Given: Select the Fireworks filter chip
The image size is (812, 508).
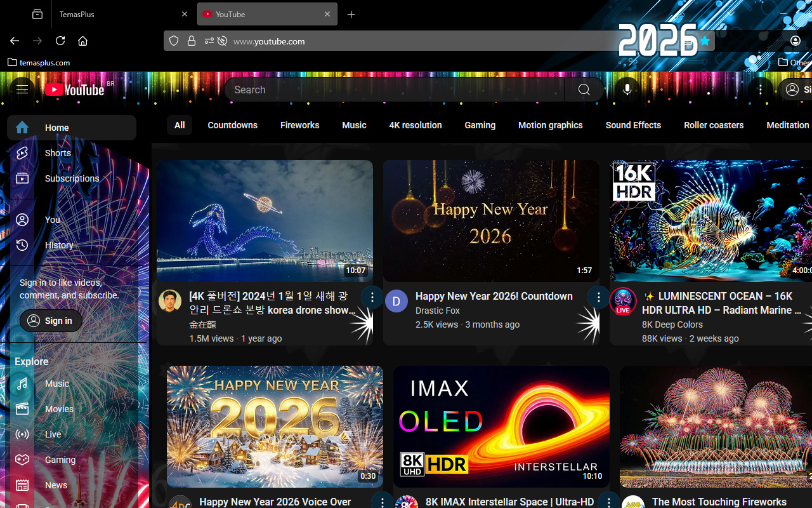Looking at the screenshot, I should pyautogui.click(x=299, y=125).
